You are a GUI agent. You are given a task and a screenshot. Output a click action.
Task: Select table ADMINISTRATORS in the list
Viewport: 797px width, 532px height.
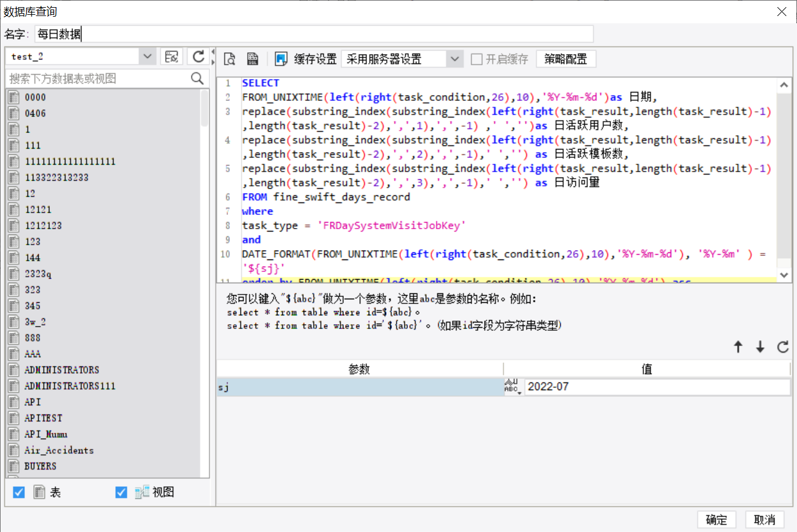click(62, 370)
